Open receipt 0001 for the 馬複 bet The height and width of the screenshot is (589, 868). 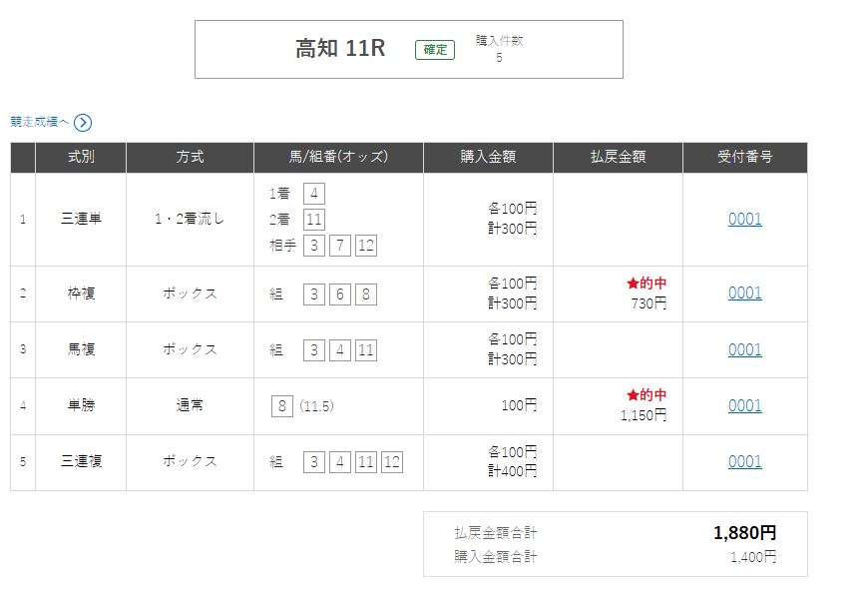coord(744,349)
